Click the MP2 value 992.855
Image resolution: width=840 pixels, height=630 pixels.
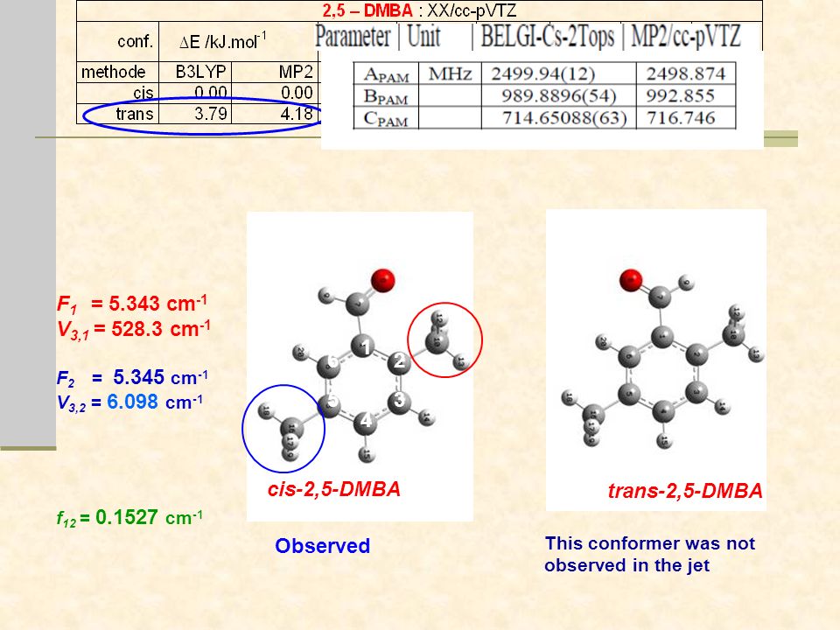681,96
